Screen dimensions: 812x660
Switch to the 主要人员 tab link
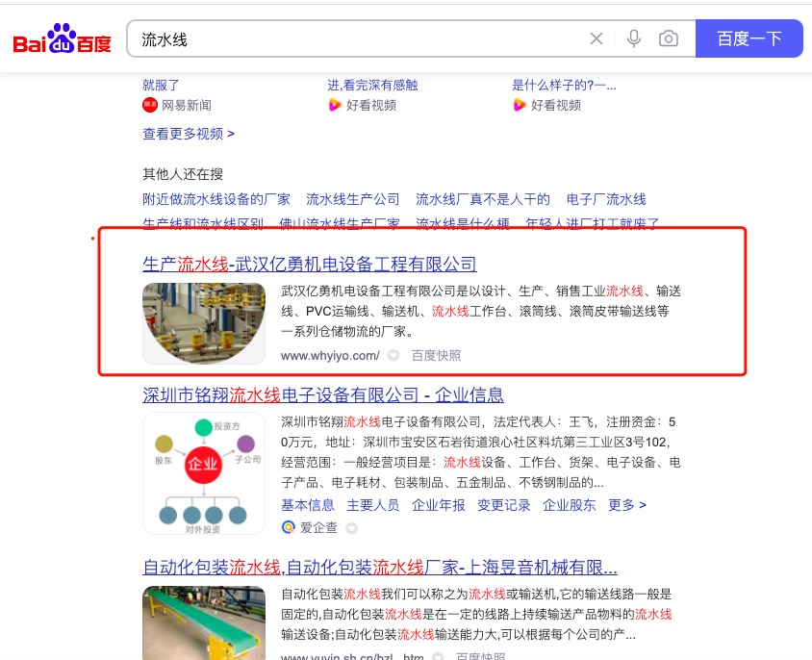point(373,505)
